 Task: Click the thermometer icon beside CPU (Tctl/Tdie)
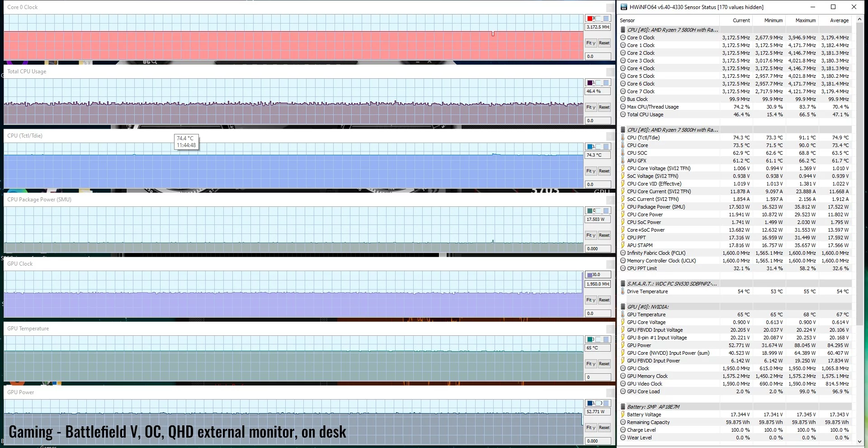(x=623, y=138)
